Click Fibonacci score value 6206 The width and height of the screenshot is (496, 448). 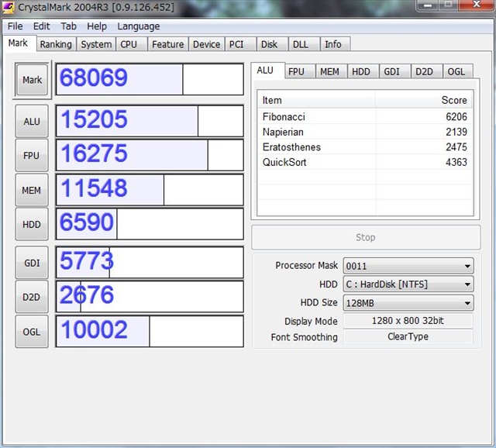(456, 116)
